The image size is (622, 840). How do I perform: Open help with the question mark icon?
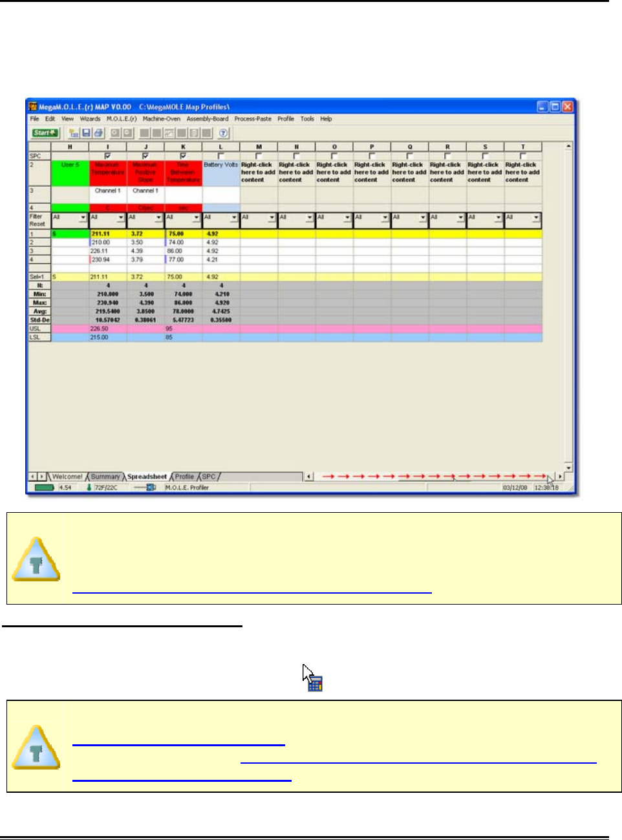223,133
